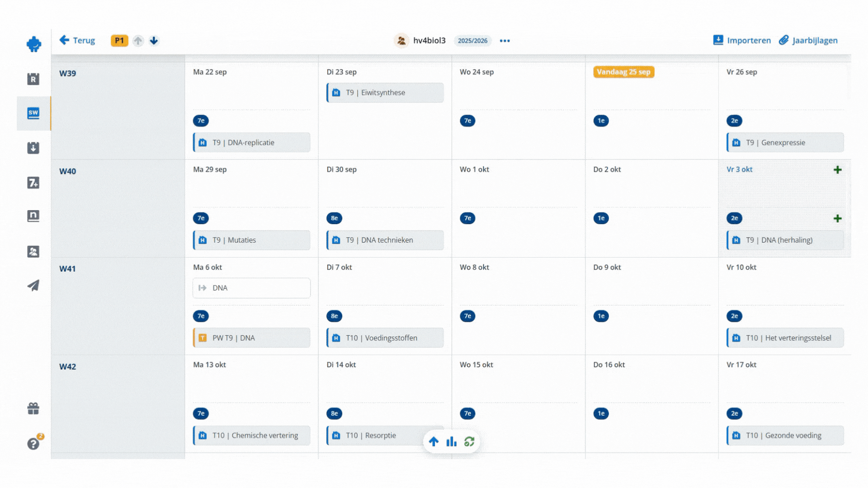Image resolution: width=868 pixels, height=488 pixels.
Task: Open the gift icon in sidebar
Action: (x=33, y=408)
